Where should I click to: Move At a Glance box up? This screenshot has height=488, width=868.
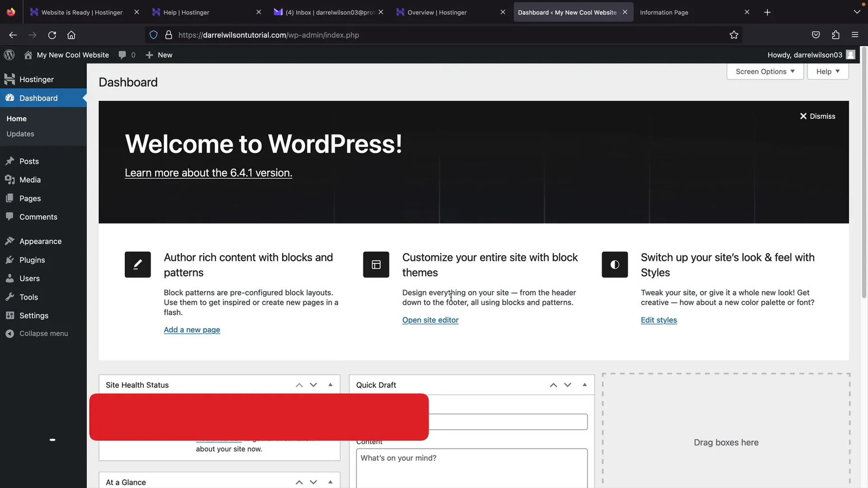[x=299, y=482]
